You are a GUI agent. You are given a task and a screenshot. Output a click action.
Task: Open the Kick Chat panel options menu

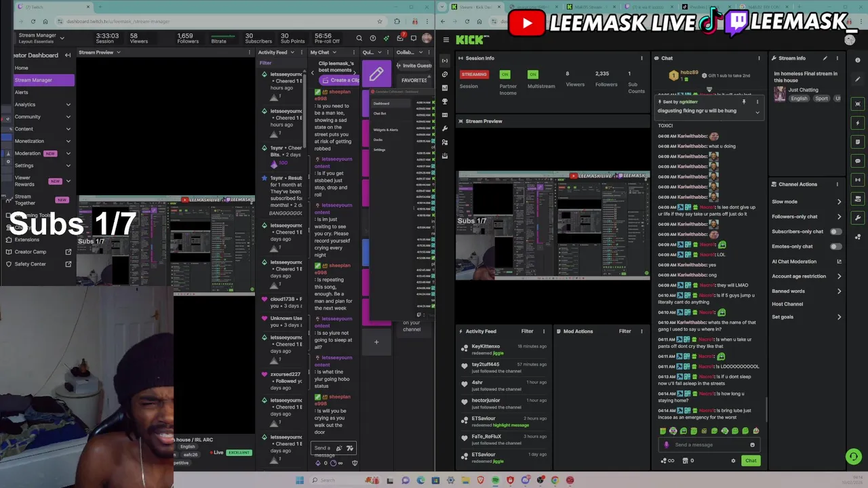pos(759,58)
